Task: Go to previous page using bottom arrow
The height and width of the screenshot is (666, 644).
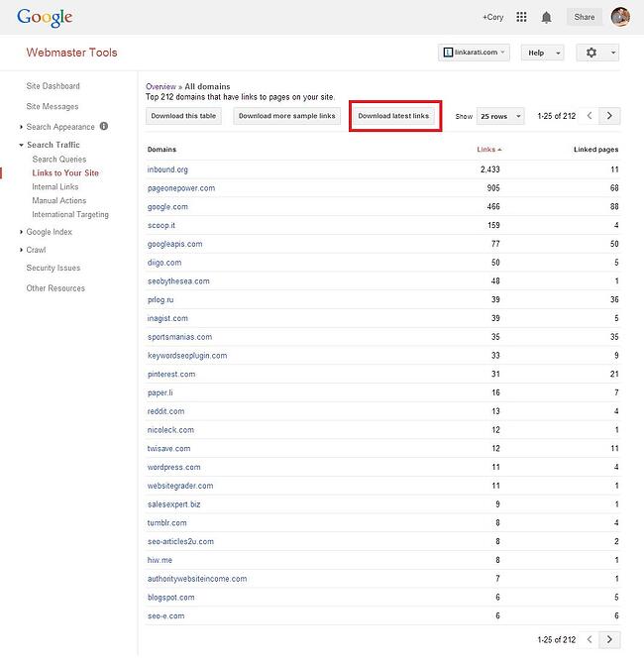Action: tap(590, 639)
